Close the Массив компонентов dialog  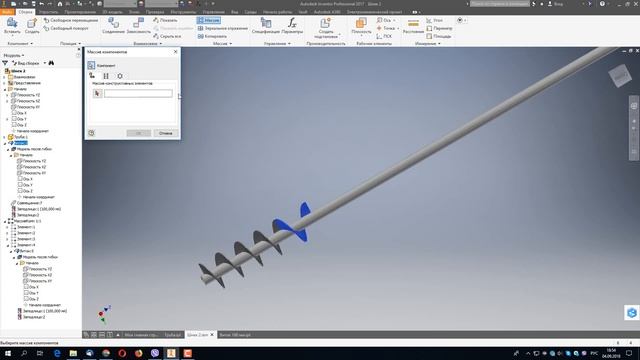(x=176, y=52)
